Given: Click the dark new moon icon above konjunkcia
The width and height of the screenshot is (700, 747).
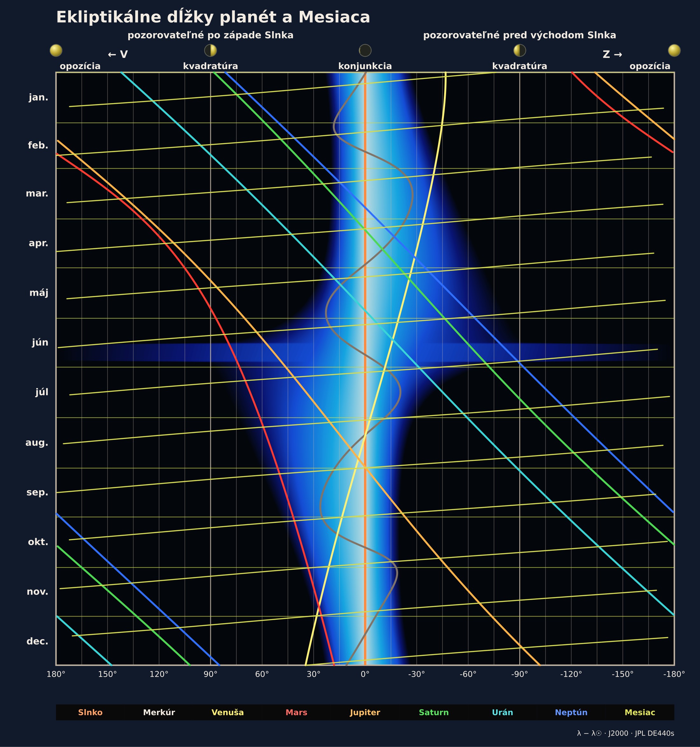Looking at the screenshot, I should (365, 50).
